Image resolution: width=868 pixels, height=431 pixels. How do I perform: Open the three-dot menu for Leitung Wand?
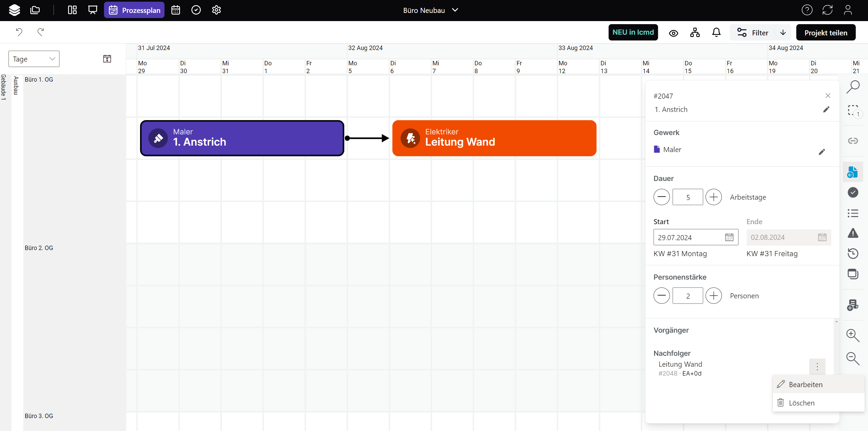[817, 367]
